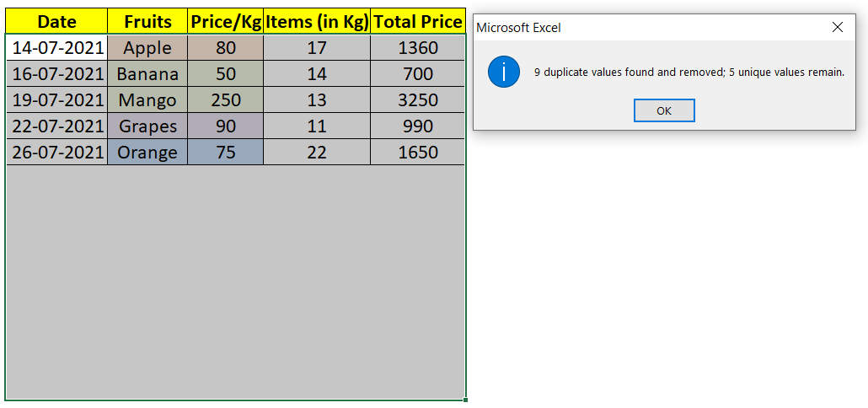
Task: Close the Microsoft Excel message dialog
Action: 838,27
